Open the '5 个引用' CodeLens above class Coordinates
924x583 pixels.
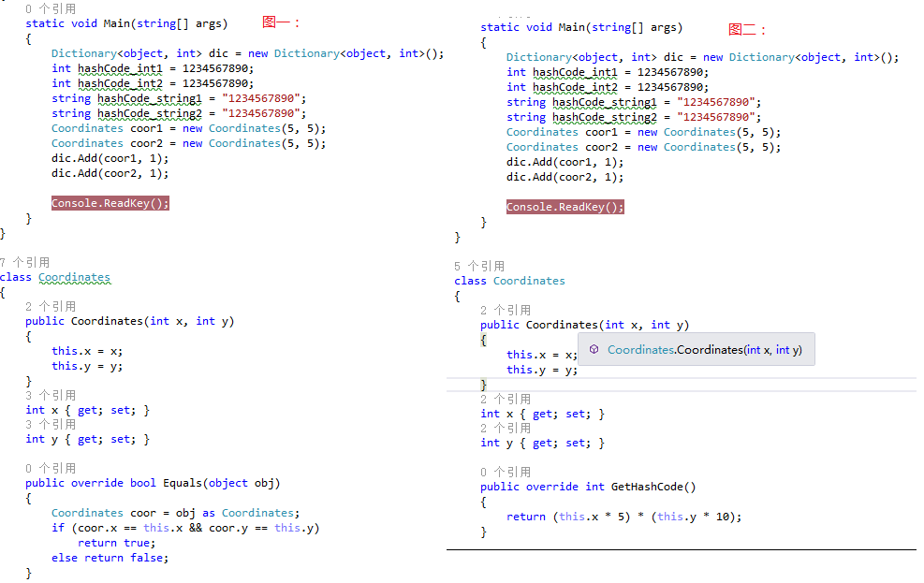click(479, 266)
